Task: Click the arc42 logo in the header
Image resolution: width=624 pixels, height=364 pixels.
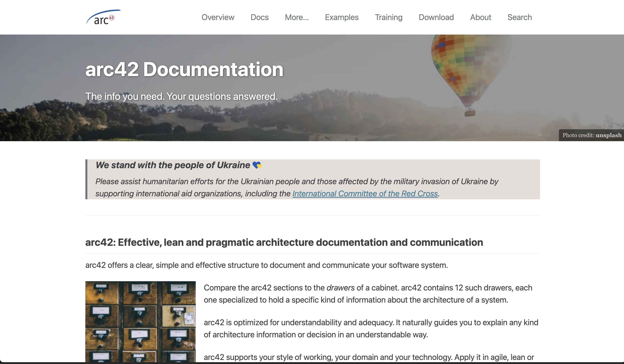Action: 104,17
